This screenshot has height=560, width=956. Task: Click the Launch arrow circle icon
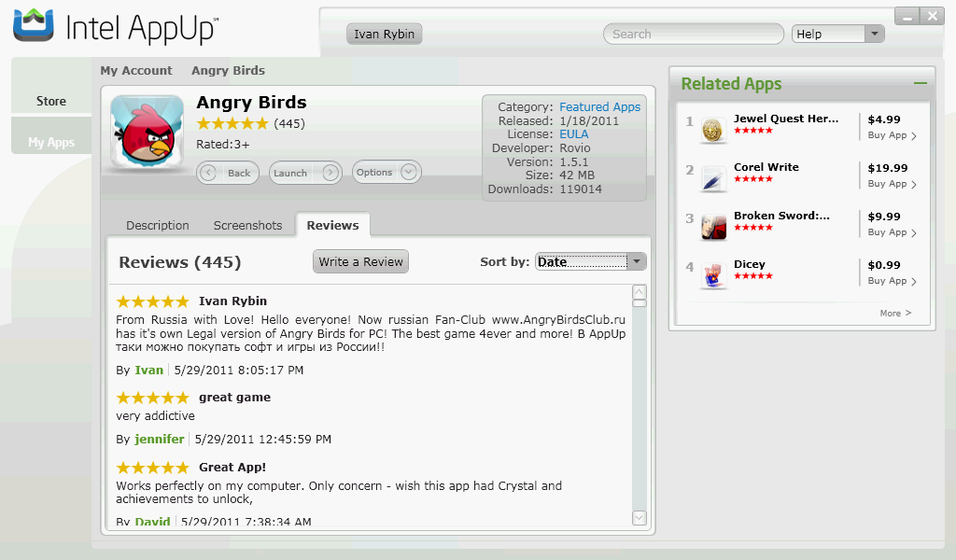(x=330, y=173)
